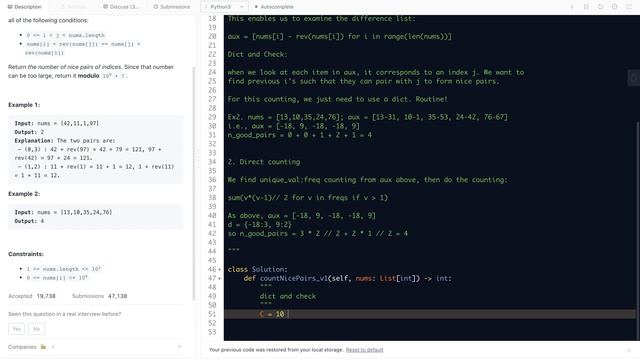Click the editor notes icon in the toolbar
Viewport: 640px width, 360px height.
point(586,7)
